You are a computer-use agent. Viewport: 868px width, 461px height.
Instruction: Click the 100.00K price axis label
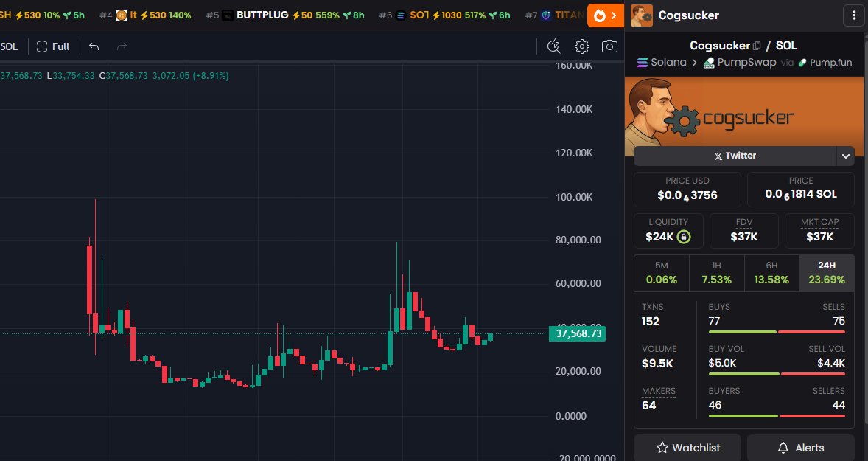click(574, 197)
